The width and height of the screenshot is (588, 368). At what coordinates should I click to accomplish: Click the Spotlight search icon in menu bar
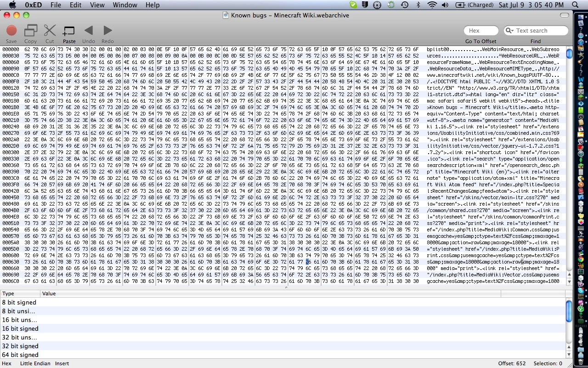click(x=576, y=5)
